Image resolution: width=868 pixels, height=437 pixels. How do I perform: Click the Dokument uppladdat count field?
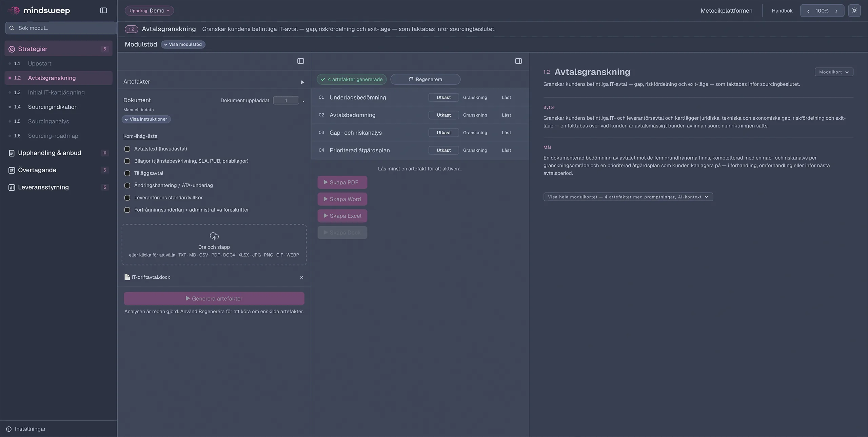tap(286, 100)
